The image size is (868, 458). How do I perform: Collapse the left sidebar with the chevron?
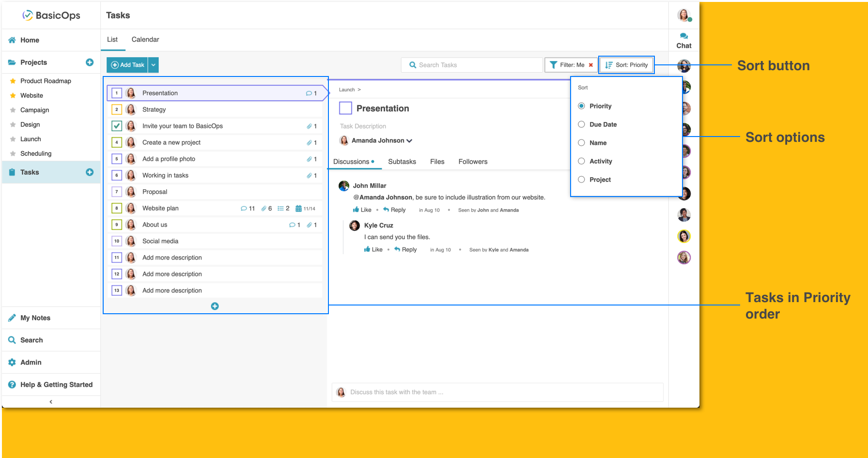coord(51,402)
